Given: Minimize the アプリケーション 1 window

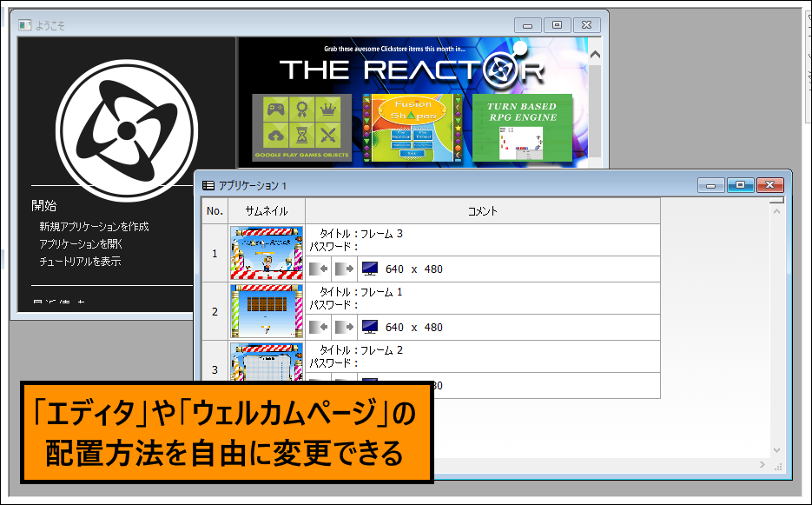Looking at the screenshot, I should pyautogui.click(x=711, y=185).
